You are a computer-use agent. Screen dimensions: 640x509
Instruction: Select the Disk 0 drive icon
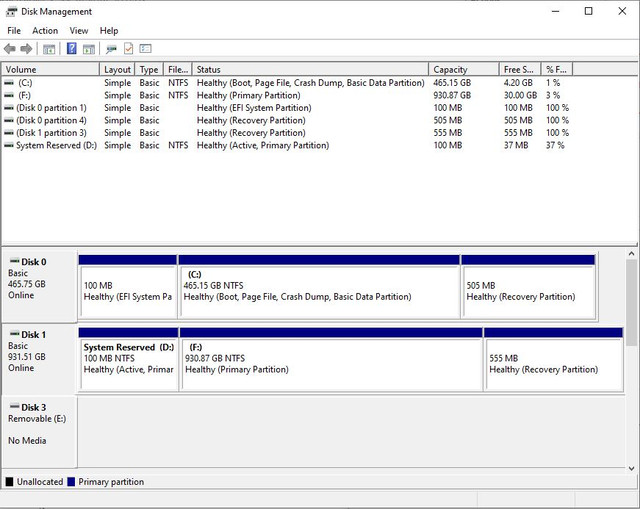15,261
